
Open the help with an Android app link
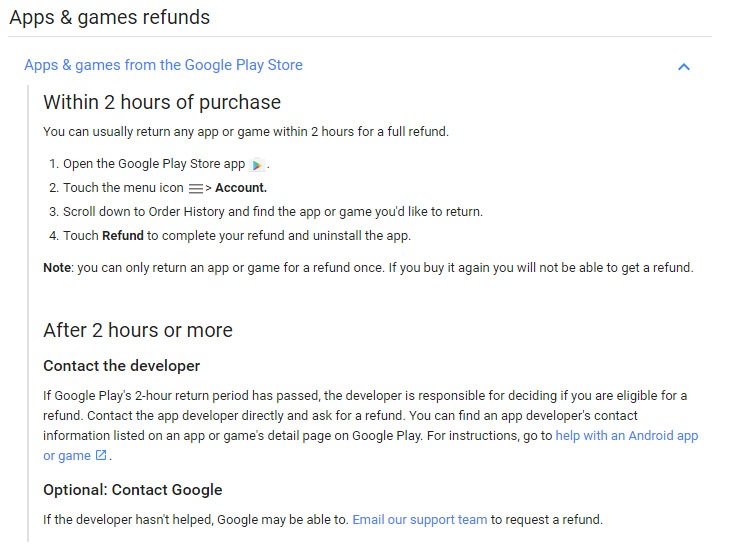pos(627,436)
